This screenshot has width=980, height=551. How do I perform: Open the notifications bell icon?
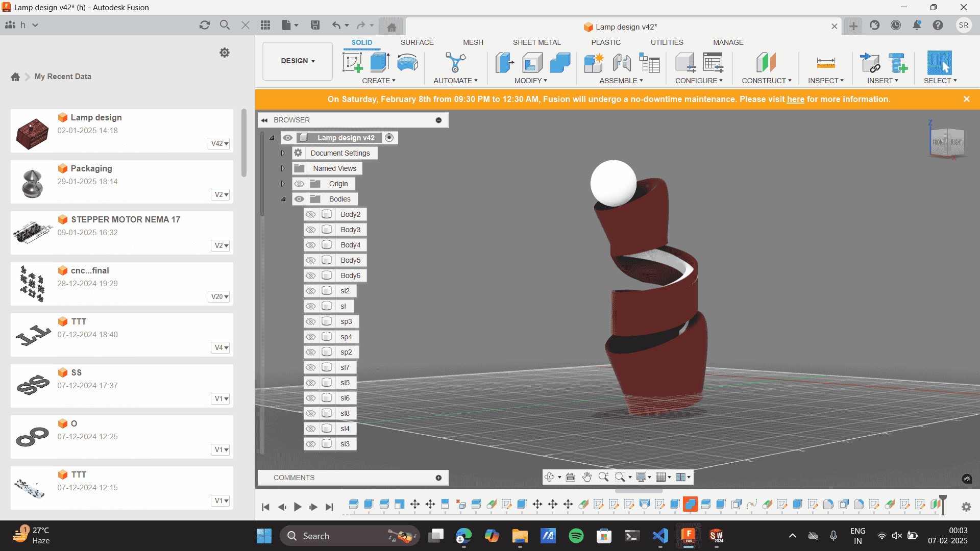[x=917, y=25]
